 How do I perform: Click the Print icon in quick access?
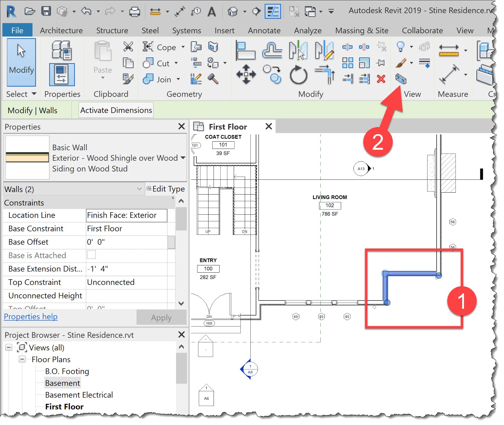pyautogui.click(x=135, y=12)
